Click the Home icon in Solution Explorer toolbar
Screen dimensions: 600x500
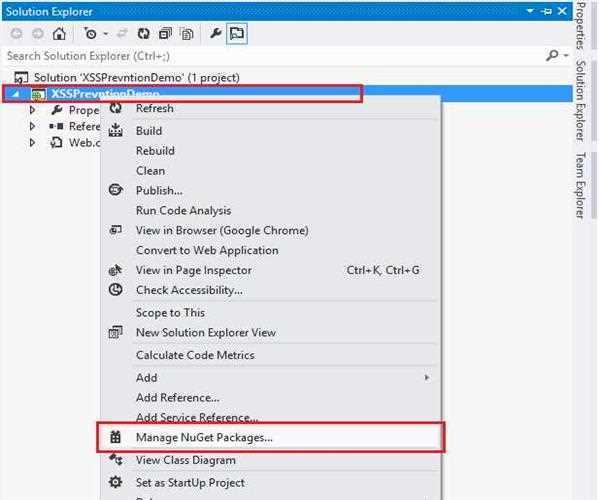click(59, 34)
